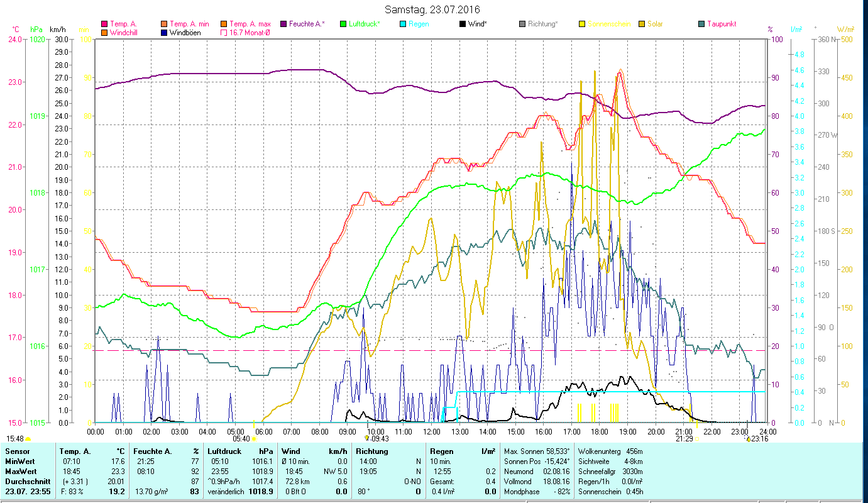
Task: Click the sunrise marker at 05:40
Action: point(255,439)
